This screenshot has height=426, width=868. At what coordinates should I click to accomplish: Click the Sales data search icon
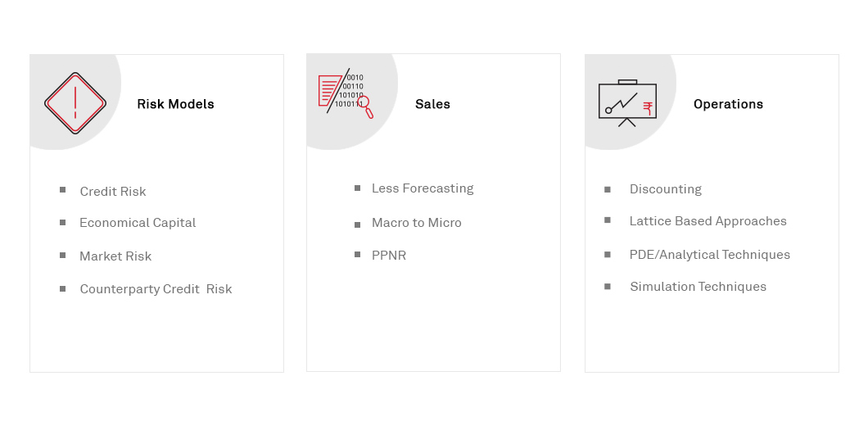click(345, 93)
